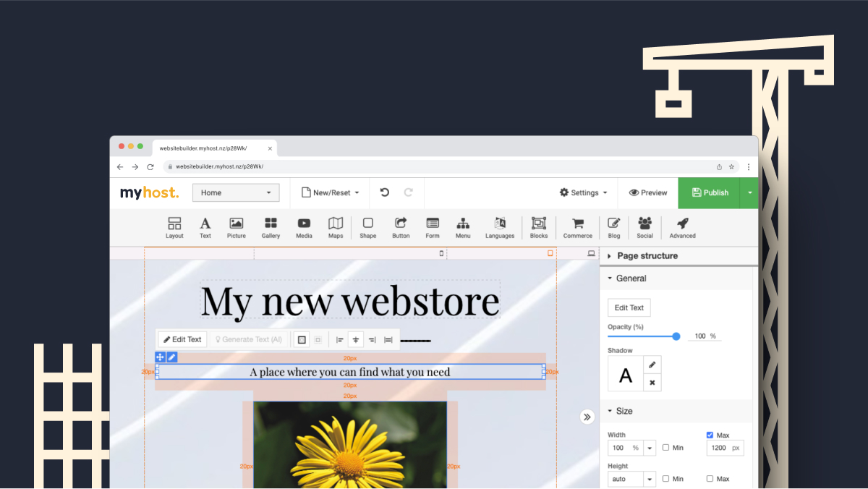Open the Settings menu
This screenshot has height=489, width=868.
point(583,192)
